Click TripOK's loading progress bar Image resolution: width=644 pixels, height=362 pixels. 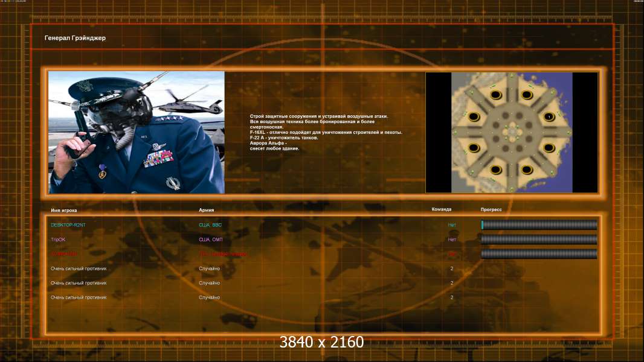tap(539, 240)
